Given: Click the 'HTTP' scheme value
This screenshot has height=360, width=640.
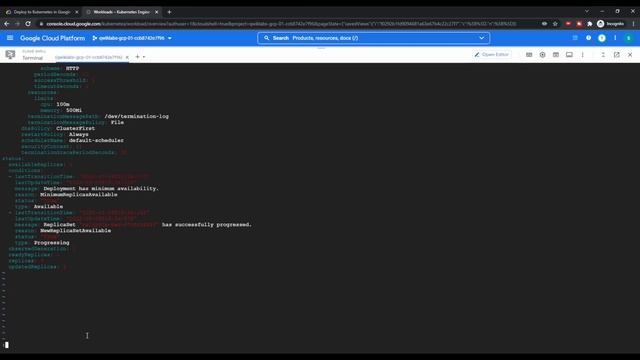Looking at the screenshot, I should (72, 69).
